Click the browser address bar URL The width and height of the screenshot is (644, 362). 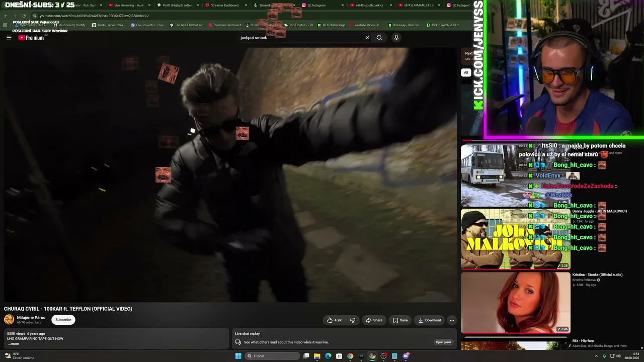[x=94, y=16]
